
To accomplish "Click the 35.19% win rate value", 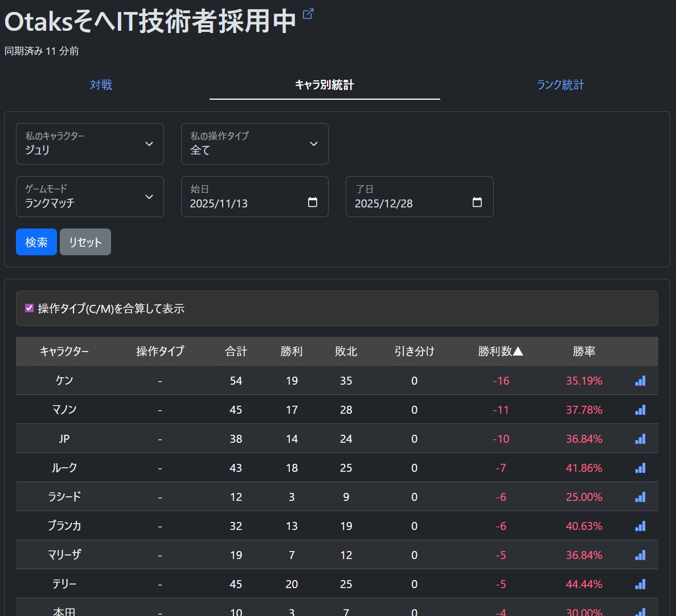I will (584, 381).
